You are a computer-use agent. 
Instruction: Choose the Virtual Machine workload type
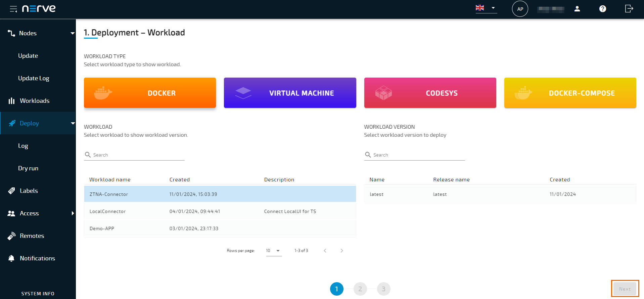[290, 93]
